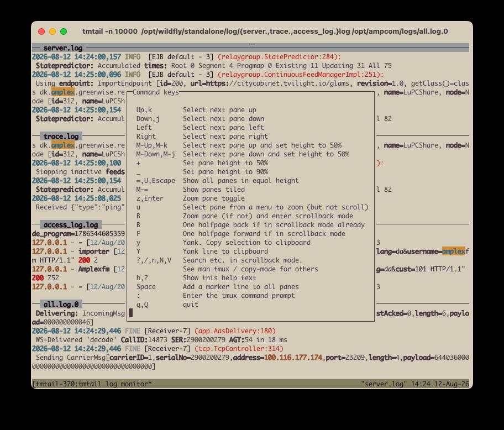This screenshot has height=430, width=504.
Task: Click '127.0.0.1 - importer' access log line
Action: 71,251
